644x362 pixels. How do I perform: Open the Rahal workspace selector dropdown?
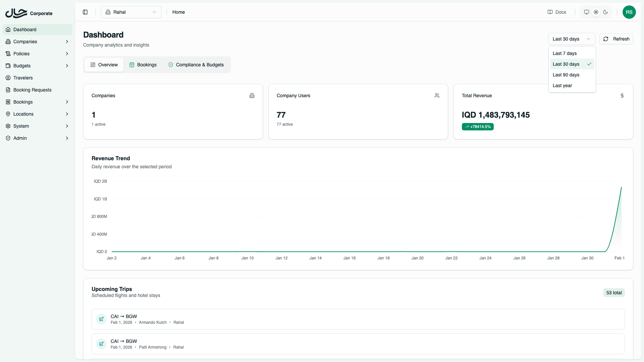131,12
